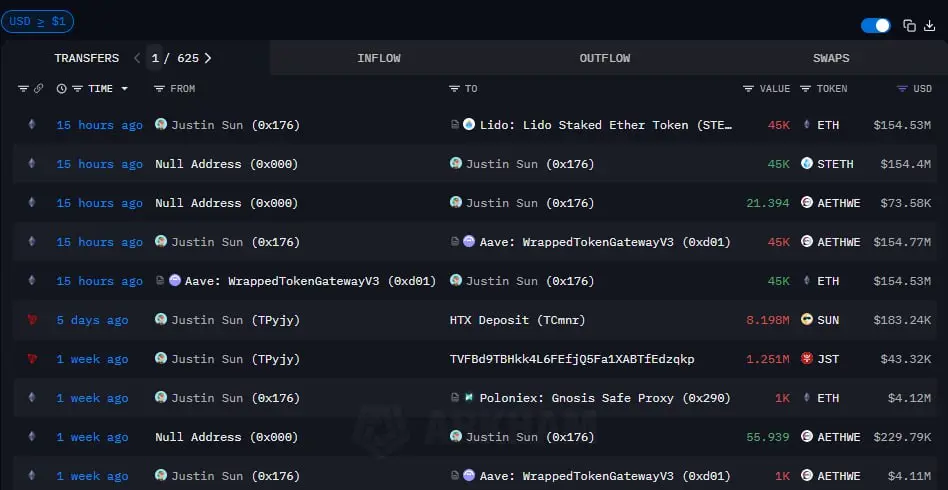Viewport: 948px width, 490px height.
Task: Click the STETH token icon
Action: (807, 163)
